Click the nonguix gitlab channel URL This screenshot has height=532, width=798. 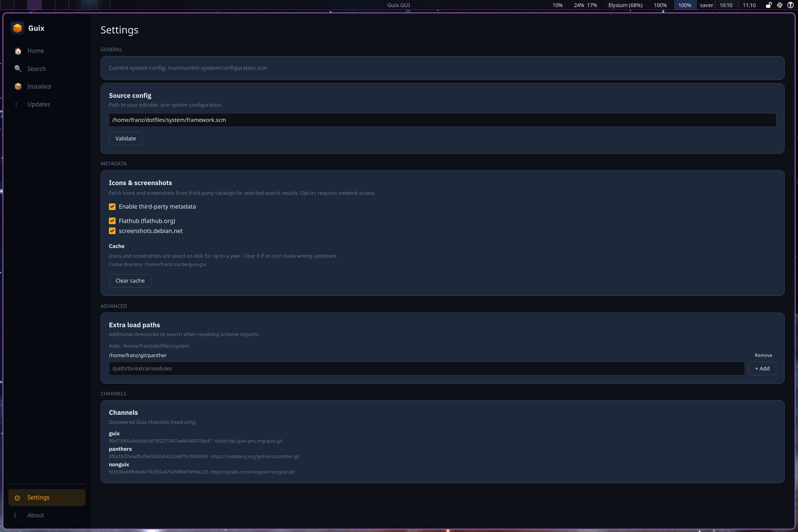[x=252, y=472]
